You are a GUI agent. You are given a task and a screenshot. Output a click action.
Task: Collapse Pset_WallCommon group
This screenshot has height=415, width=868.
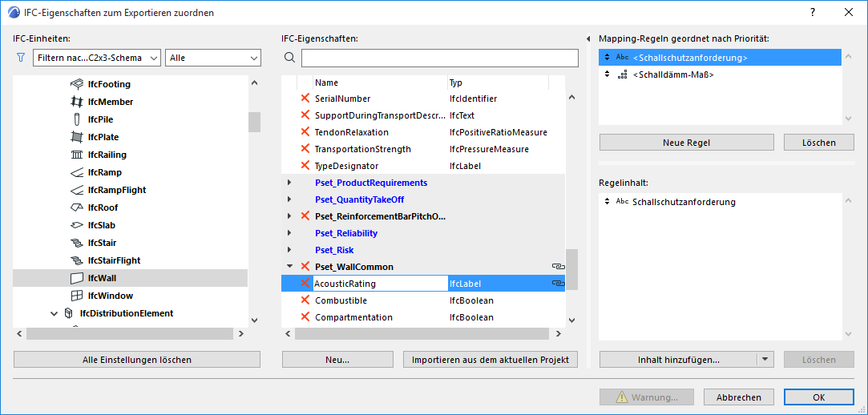click(x=289, y=267)
